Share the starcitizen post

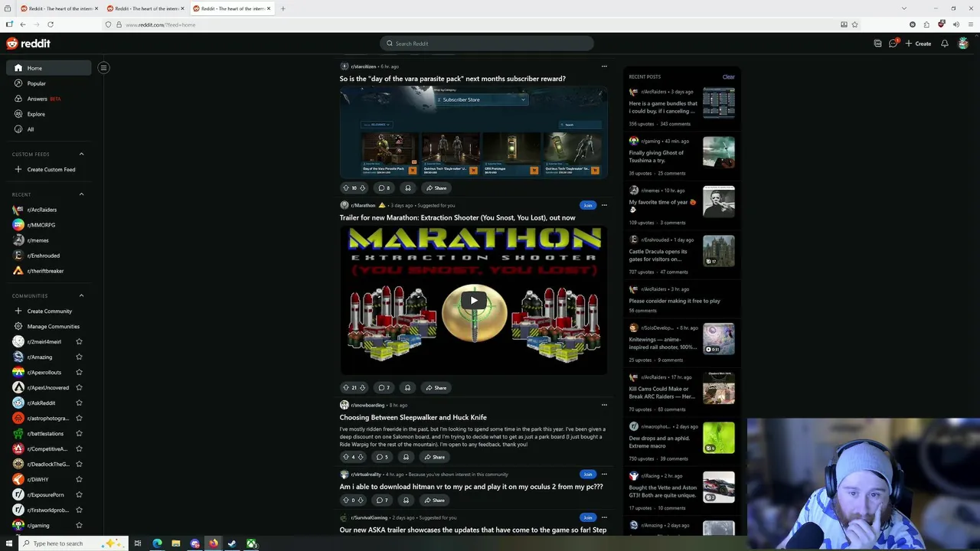click(x=436, y=187)
